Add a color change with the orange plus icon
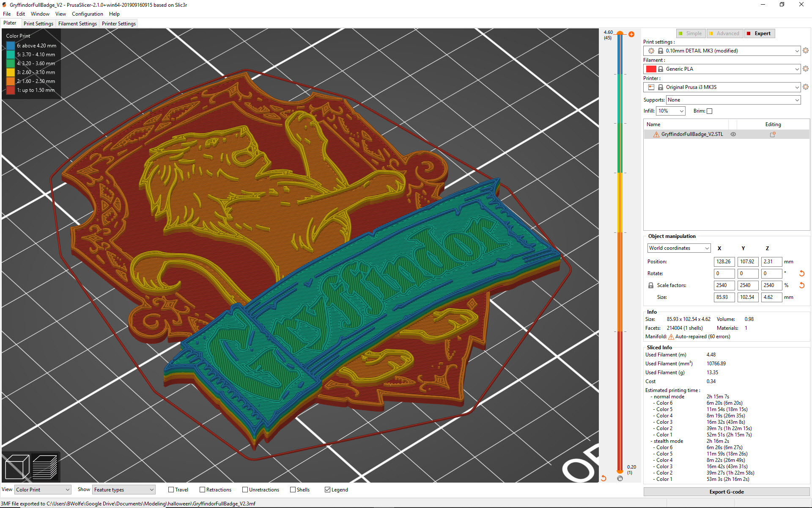Screen dimensions: 812x508 pos(631,34)
